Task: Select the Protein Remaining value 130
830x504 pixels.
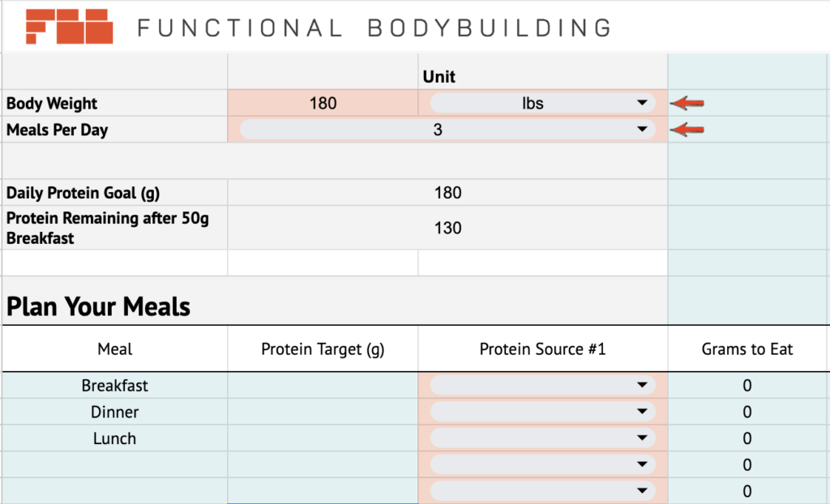Action: pyautogui.click(x=447, y=228)
